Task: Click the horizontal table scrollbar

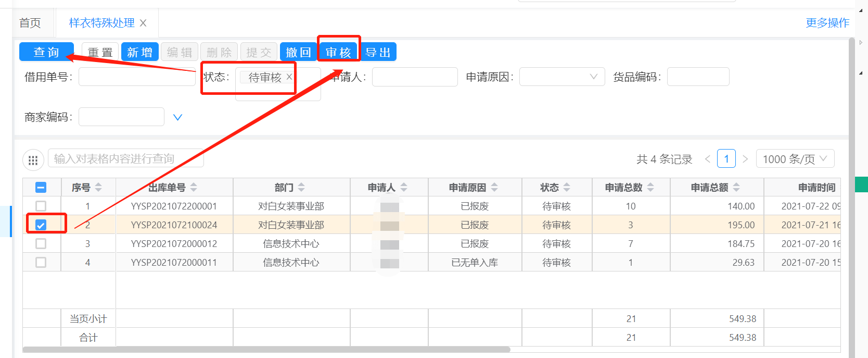Action: (265, 350)
